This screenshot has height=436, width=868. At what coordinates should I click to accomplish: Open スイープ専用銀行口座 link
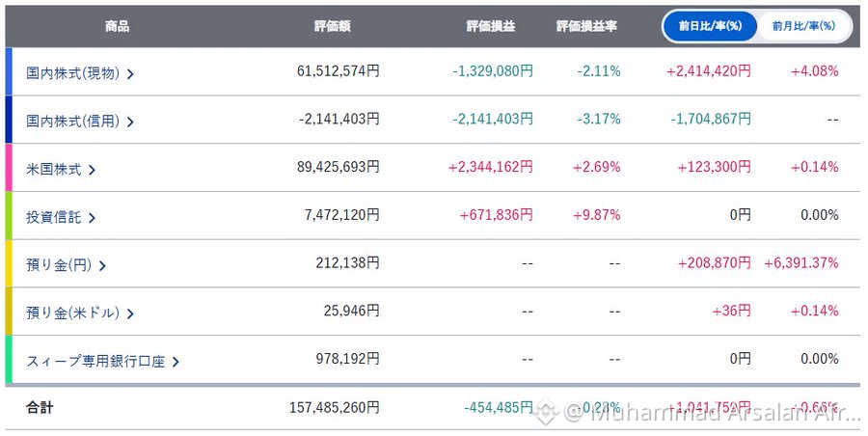click(x=95, y=361)
